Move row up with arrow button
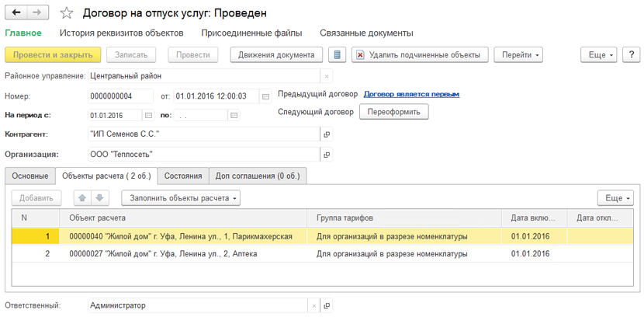 [x=82, y=198]
